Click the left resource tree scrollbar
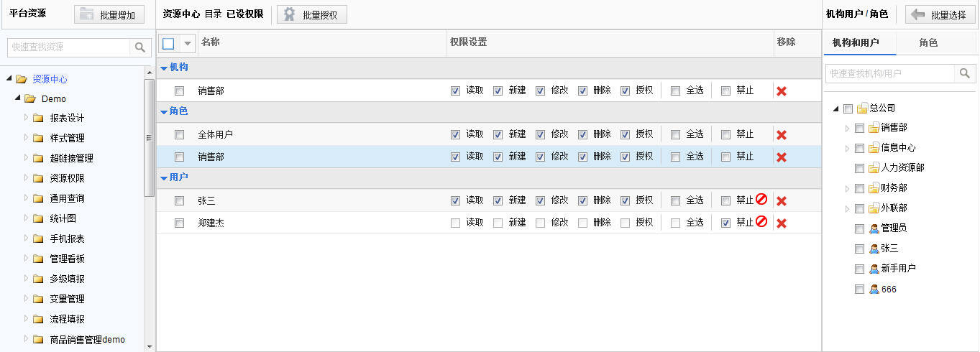980x352 pixels. (150, 208)
